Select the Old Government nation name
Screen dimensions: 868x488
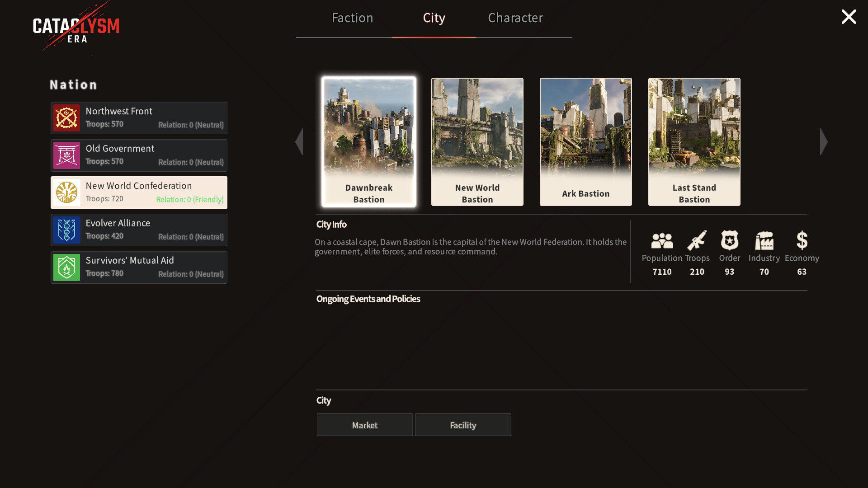pyautogui.click(x=120, y=149)
